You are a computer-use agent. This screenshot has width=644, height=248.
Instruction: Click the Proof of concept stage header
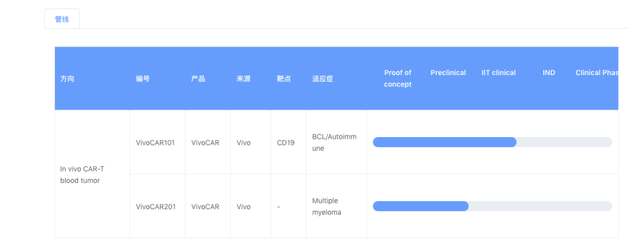point(398,79)
